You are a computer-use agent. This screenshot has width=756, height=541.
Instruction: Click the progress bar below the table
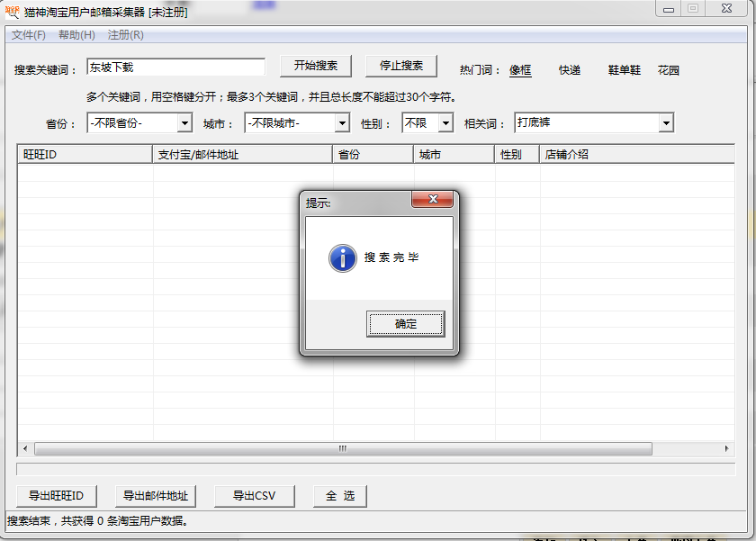(x=376, y=469)
